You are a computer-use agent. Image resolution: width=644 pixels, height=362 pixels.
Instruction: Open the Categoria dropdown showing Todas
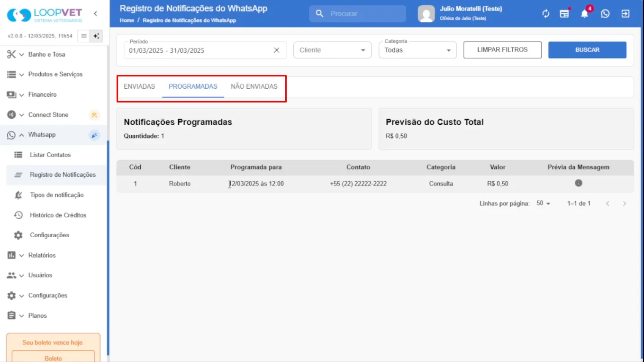(x=417, y=50)
